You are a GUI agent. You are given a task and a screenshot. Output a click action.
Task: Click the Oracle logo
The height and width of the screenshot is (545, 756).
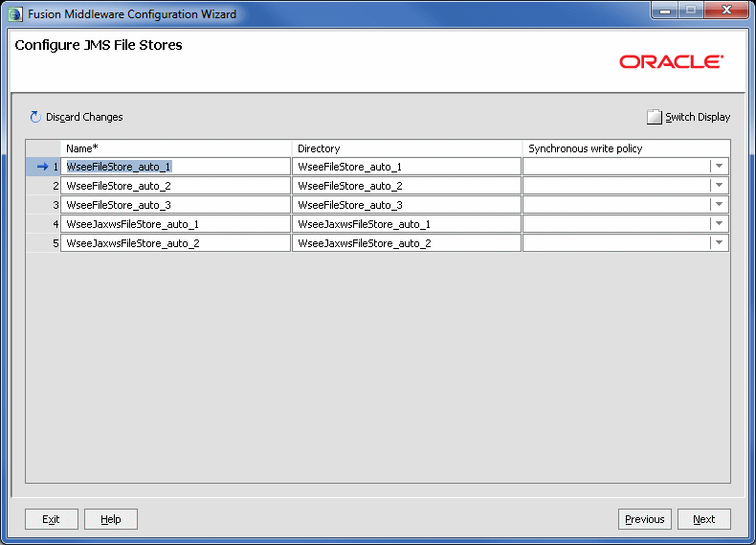point(671,61)
